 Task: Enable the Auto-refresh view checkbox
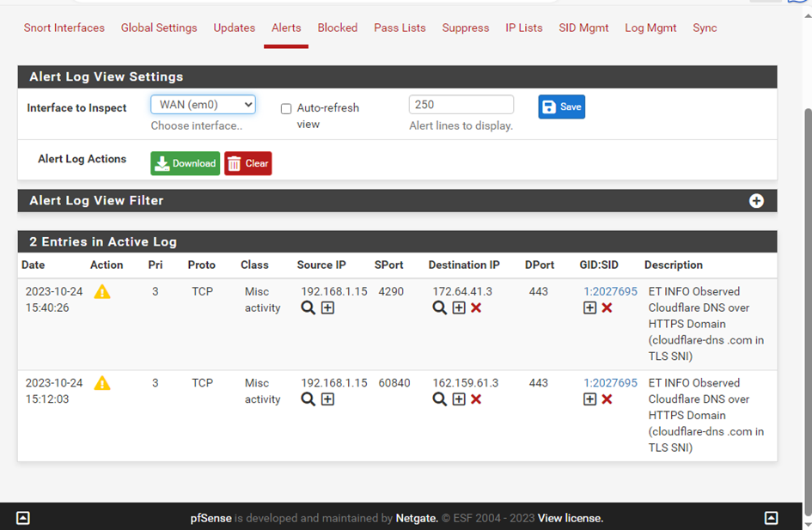(x=285, y=108)
